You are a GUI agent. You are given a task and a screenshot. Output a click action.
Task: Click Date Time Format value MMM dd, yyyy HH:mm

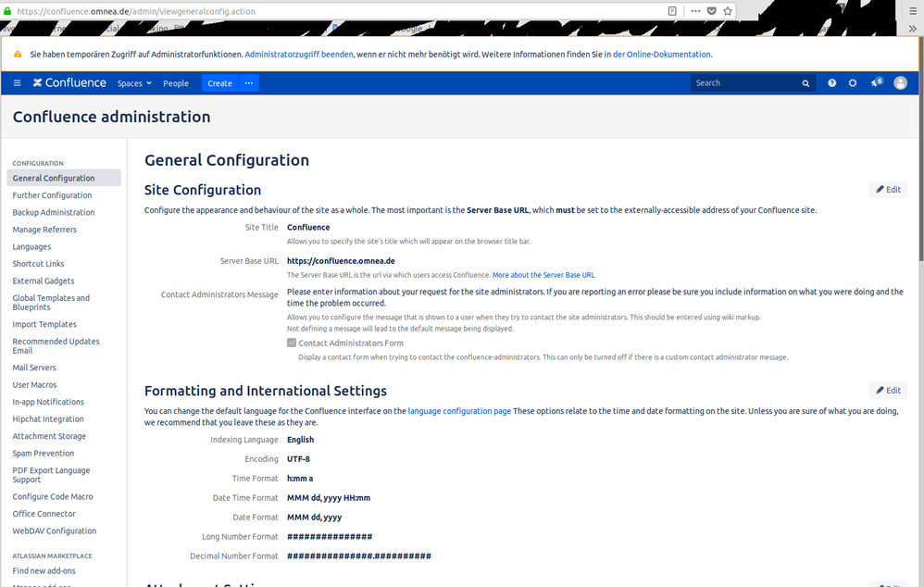click(329, 497)
